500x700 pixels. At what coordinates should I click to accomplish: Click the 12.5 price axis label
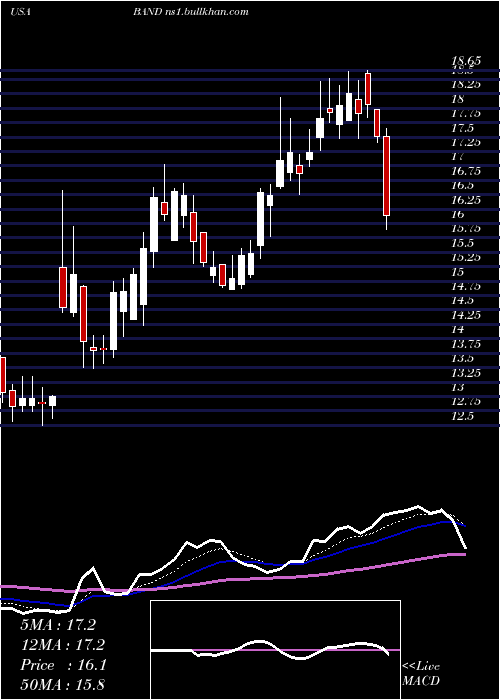click(x=463, y=416)
